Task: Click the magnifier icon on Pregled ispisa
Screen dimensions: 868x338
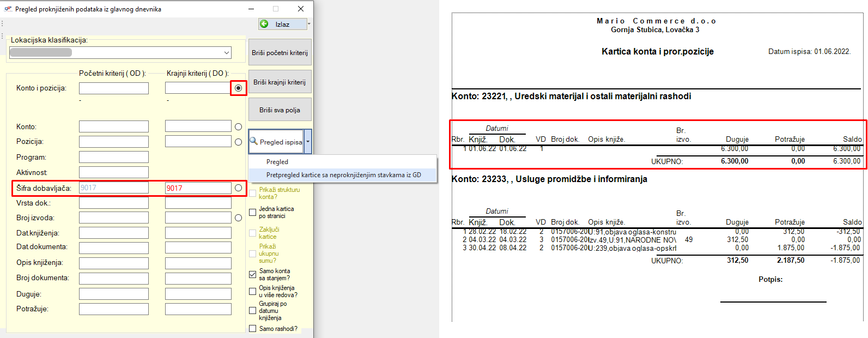Action: [x=253, y=141]
